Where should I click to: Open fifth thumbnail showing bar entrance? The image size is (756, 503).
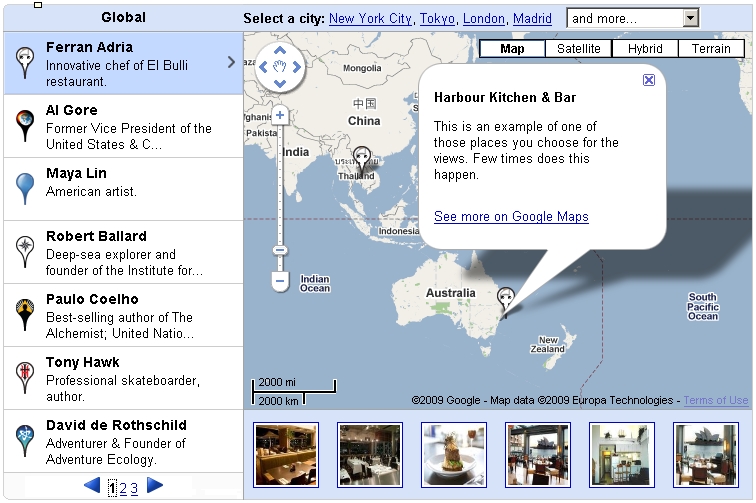pyautogui.click(x=622, y=455)
